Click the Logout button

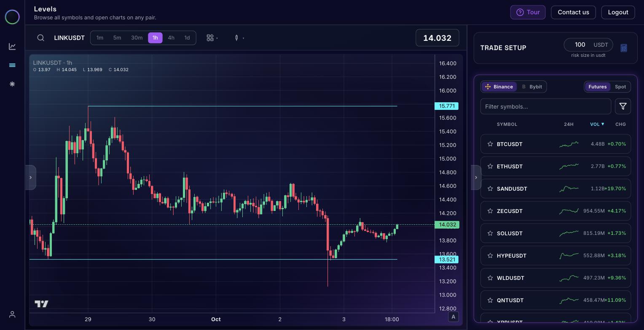click(618, 12)
